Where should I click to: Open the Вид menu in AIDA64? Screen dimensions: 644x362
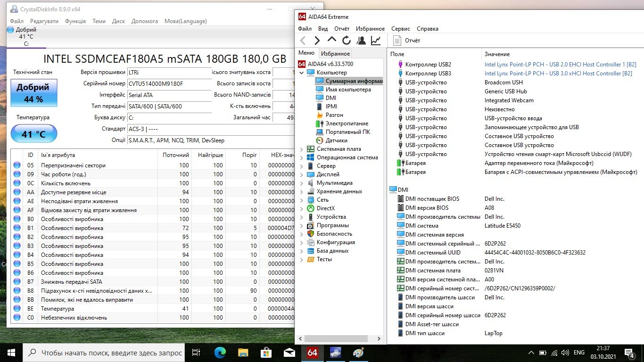(323, 29)
